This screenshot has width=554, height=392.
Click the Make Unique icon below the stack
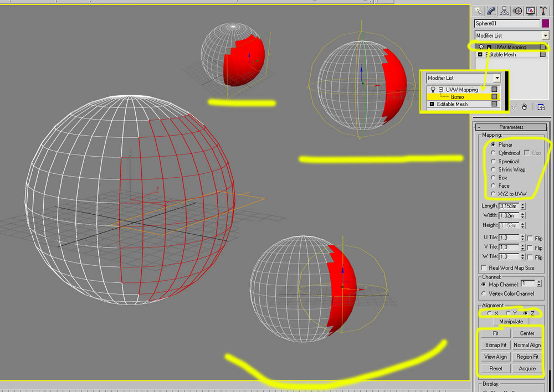point(514,107)
